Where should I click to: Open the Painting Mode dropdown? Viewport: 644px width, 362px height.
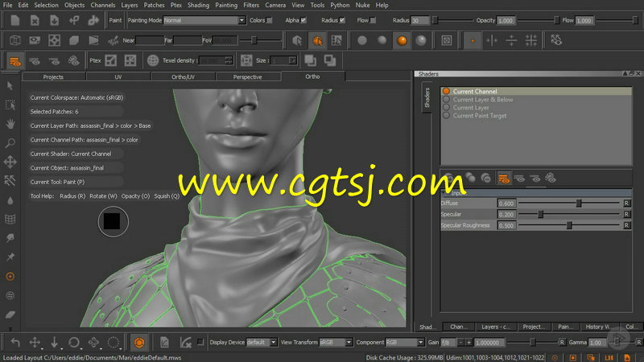coord(204,20)
